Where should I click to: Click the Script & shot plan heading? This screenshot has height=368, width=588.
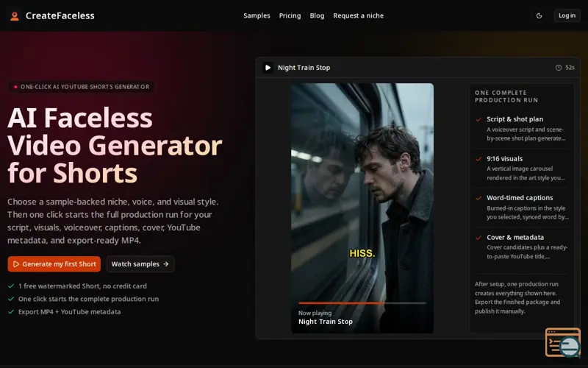[x=515, y=119]
